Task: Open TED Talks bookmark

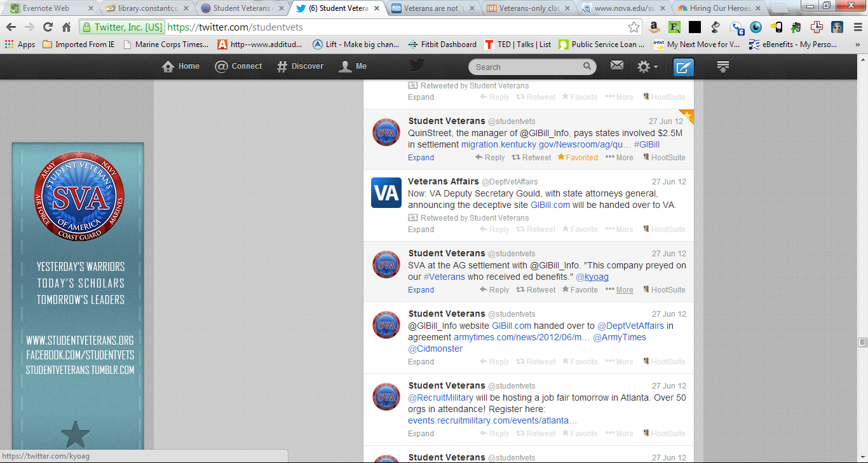Action: coord(518,45)
